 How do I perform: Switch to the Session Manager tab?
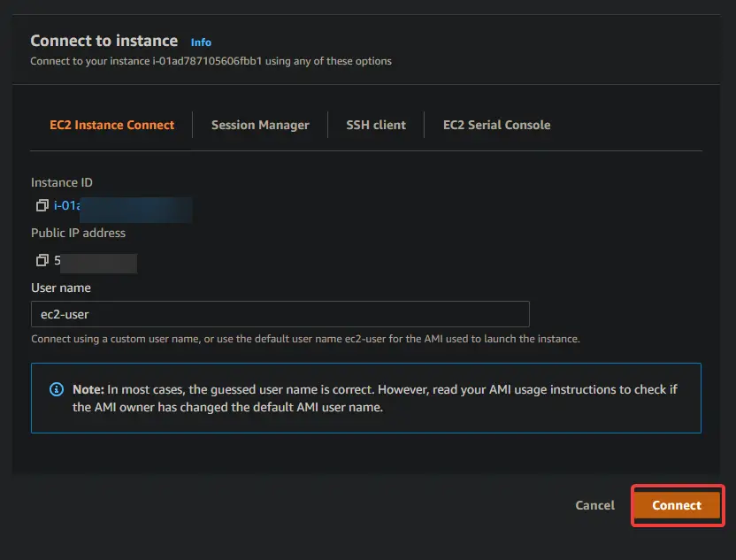click(260, 125)
